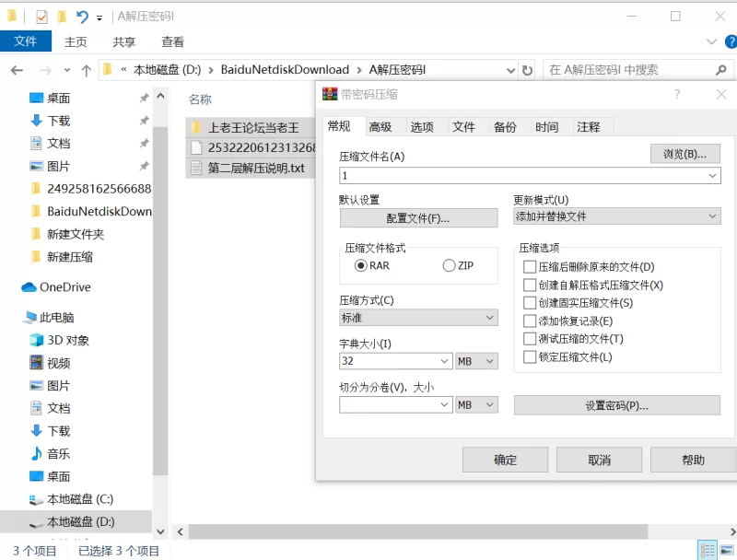
Task: Open the 主页 ribbon tab
Action: point(76,41)
